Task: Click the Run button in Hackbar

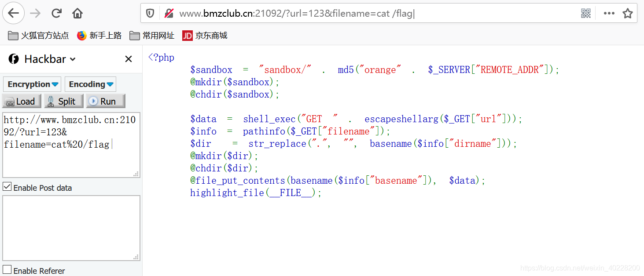Action: coord(105,101)
